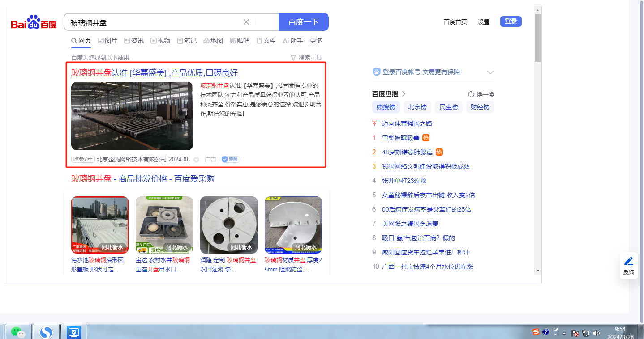
Task: Click the blue help tray icon
Action: pos(546,332)
